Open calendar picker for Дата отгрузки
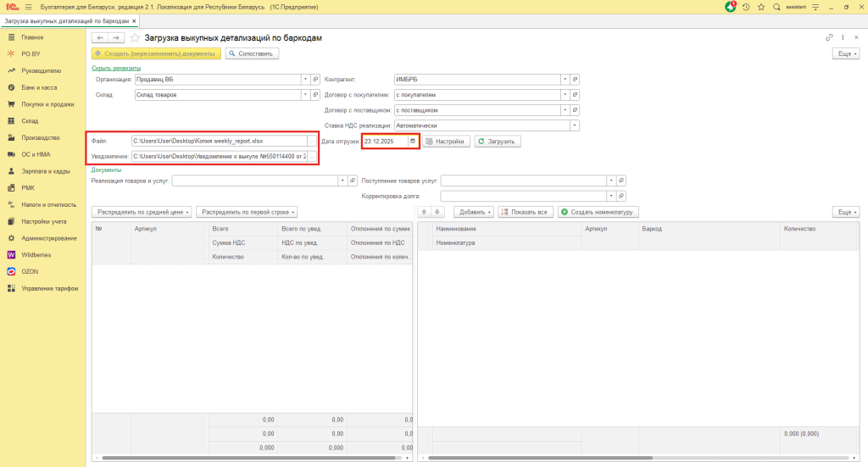Viewport: 868px width, 467px height. [x=413, y=142]
